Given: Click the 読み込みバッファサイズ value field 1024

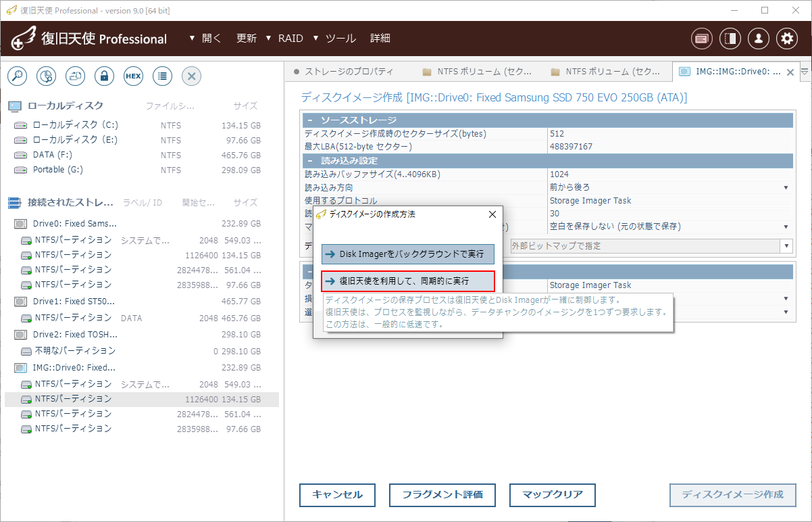Looking at the screenshot, I should point(670,174).
